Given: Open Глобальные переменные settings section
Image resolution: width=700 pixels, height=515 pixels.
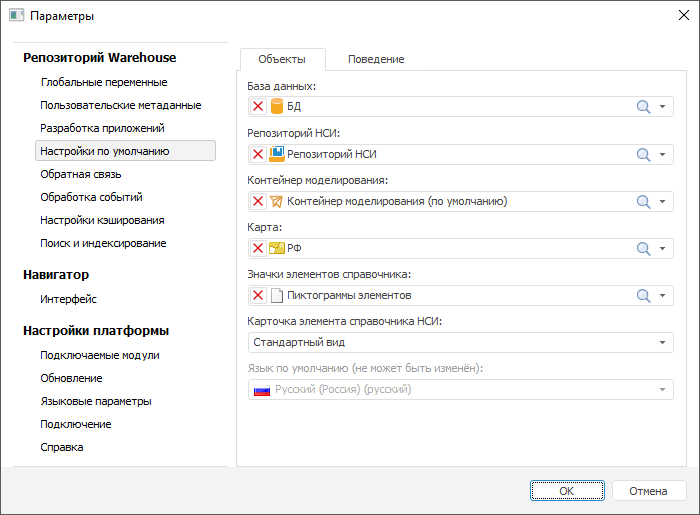Looking at the screenshot, I should point(104,82).
